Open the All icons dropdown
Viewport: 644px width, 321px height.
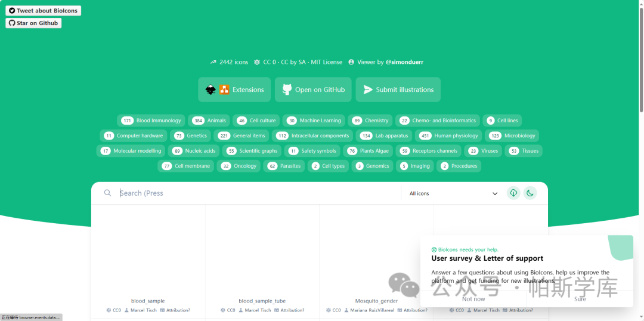coord(453,193)
